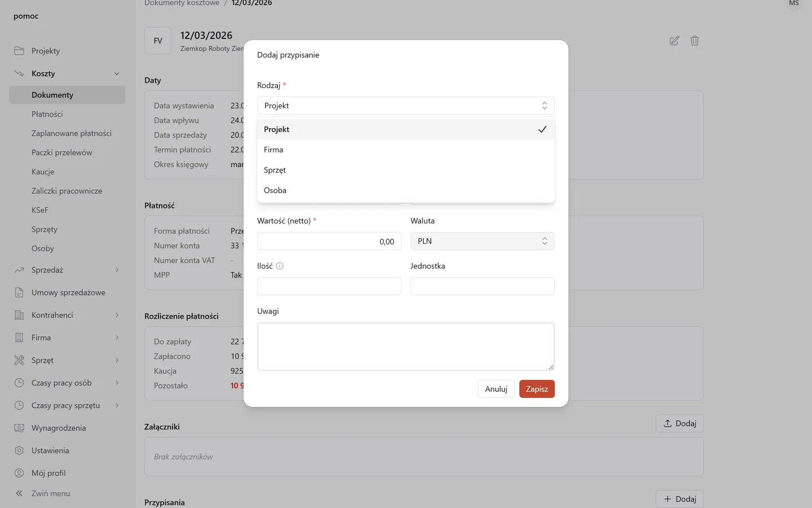Expand the Sprzedaż sidebar section chevron
Viewport: 812px width, 508px height.
pyautogui.click(x=117, y=270)
